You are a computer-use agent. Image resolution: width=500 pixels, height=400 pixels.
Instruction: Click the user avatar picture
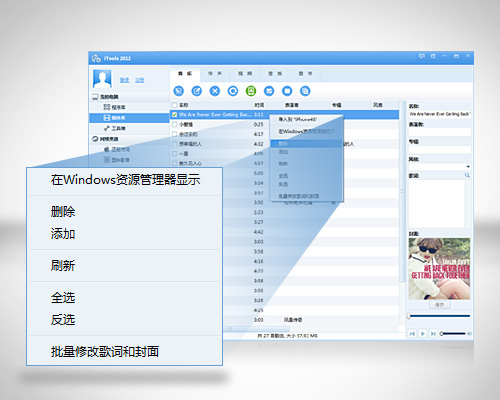coord(102,79)
